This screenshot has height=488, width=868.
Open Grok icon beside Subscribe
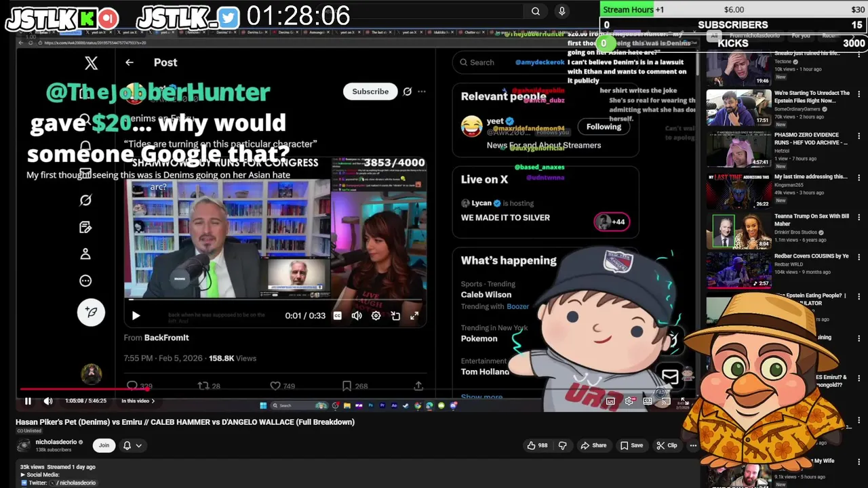pos(407,91)
